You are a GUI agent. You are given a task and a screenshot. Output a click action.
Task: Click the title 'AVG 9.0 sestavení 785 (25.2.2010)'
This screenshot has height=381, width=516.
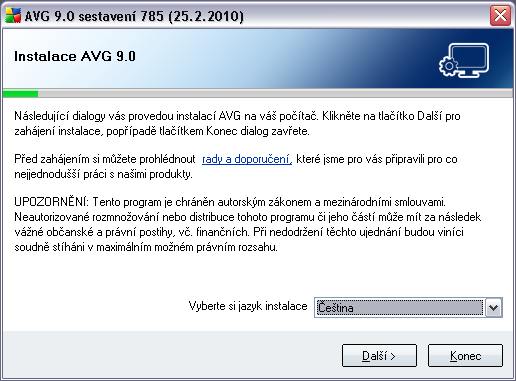134,16
